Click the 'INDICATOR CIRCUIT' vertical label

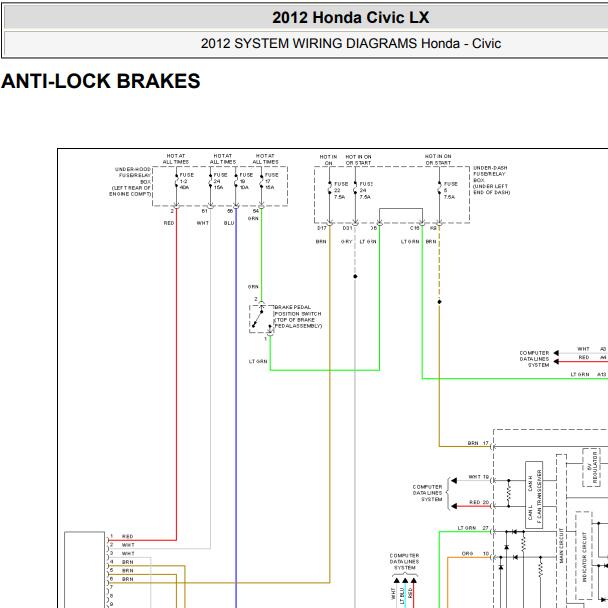pyautogui.click(x=584, y=556)
